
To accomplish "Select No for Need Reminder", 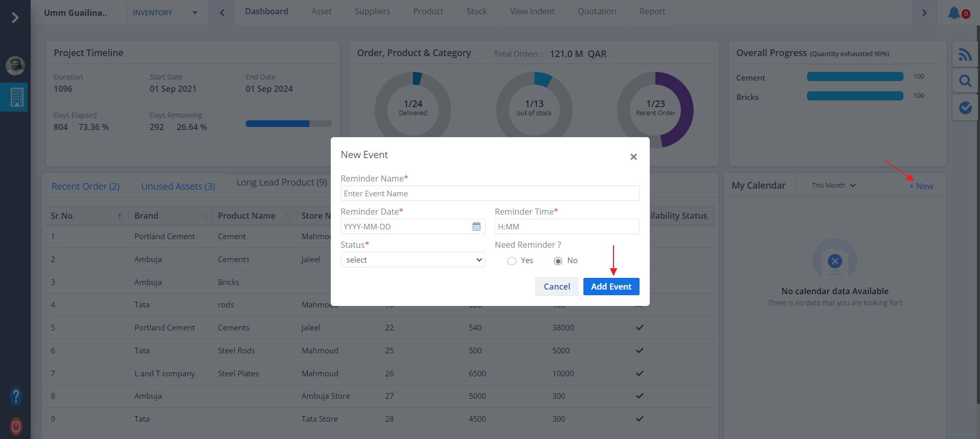I will (558, 261).
